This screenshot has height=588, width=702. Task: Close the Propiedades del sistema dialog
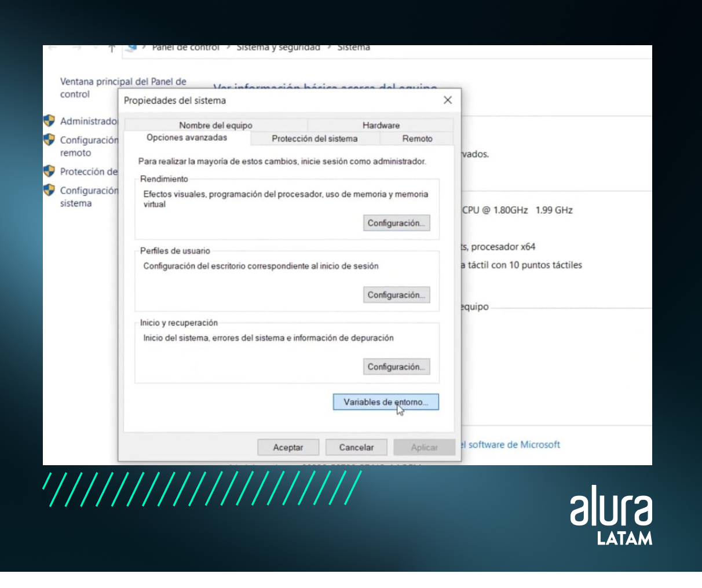pyautogui.click(x=448, y=100)
